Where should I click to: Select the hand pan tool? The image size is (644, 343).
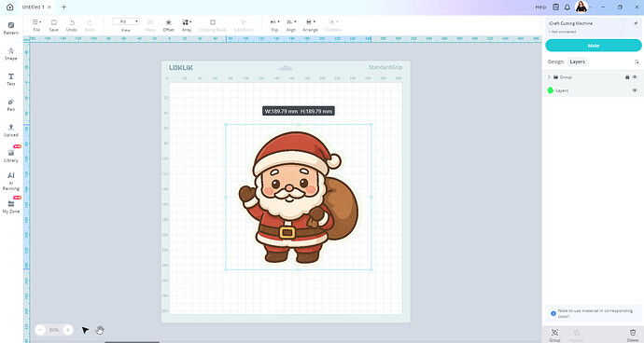click(100, 330)
